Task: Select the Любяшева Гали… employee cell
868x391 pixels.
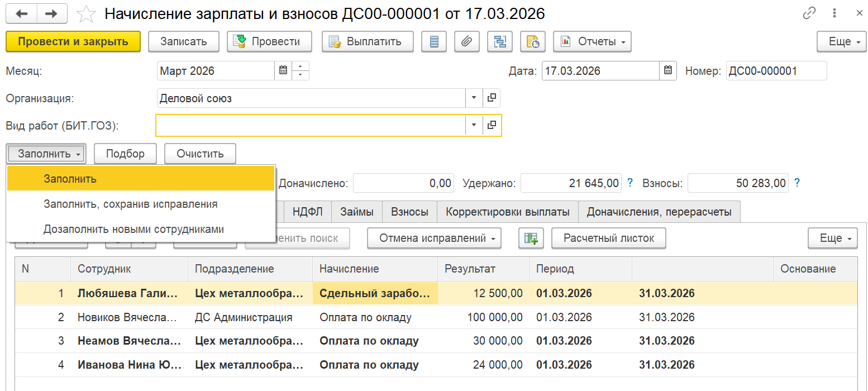Action: coord(129,293)
